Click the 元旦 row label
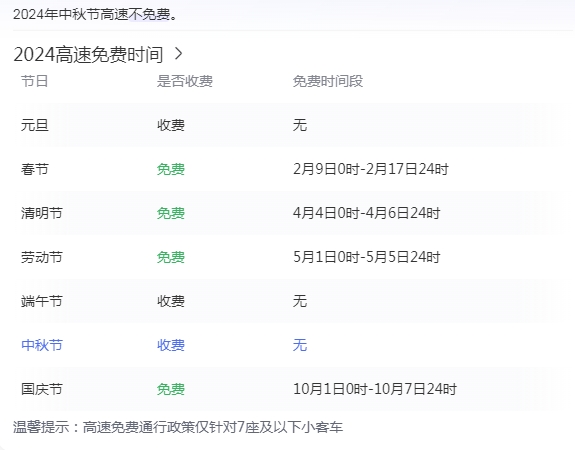This screenshot has width=575, height=450. click(35, 125)
